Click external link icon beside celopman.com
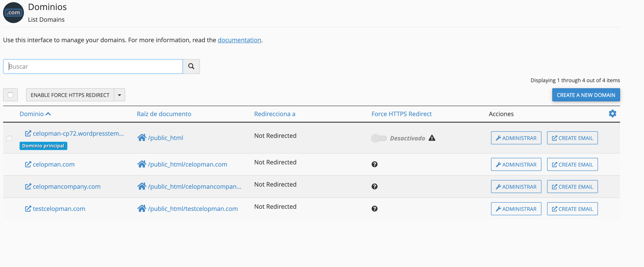The width and height of the screenshot is (644, 267). tap(28, 164)
